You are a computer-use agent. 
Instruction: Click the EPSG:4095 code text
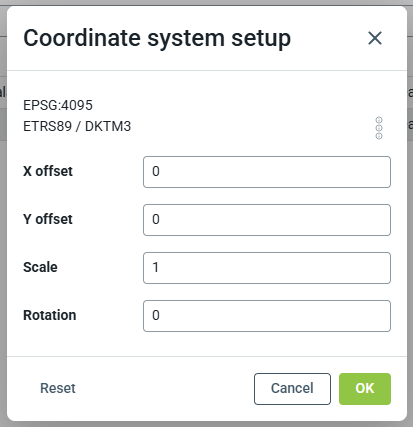tap(58, 105)
